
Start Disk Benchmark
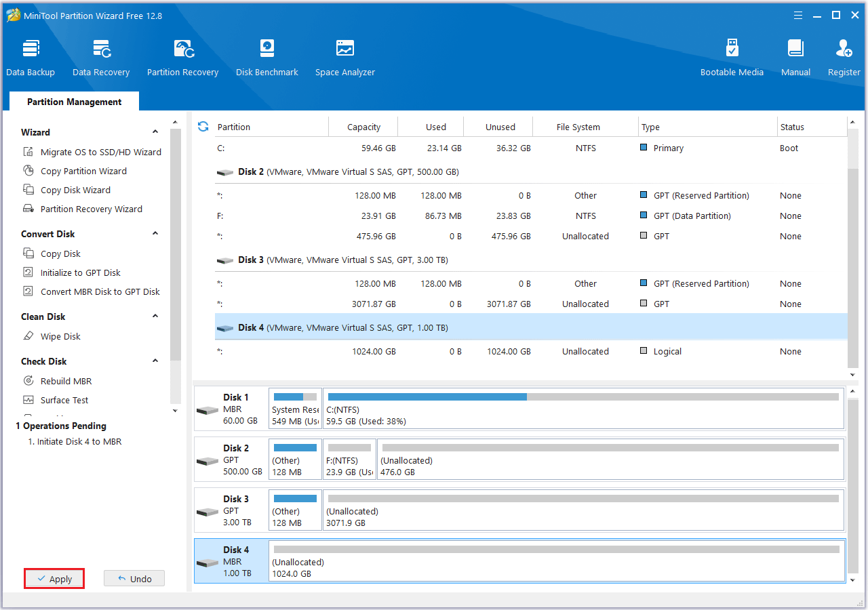[267, 58]
